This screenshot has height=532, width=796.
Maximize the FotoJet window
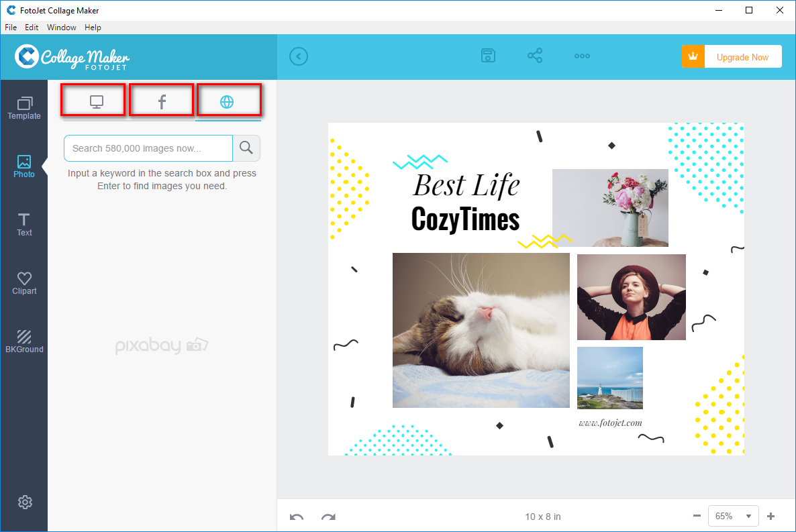749,10
